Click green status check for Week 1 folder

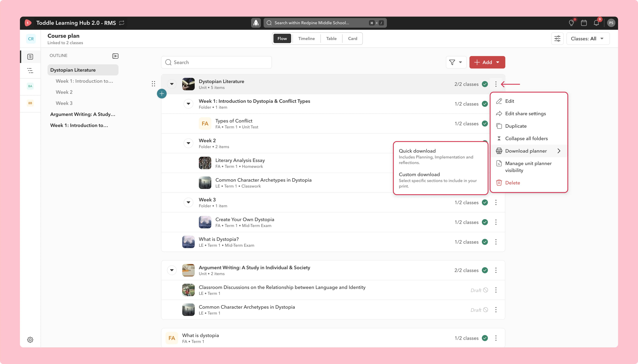point(485,104)
